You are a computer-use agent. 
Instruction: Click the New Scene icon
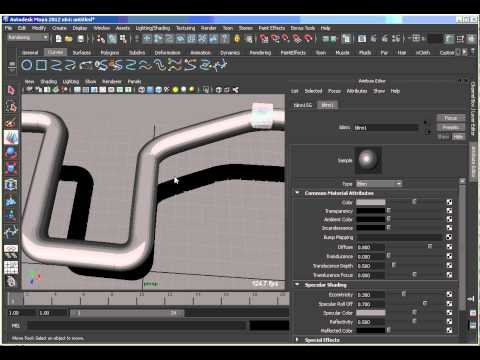pos(59,39)
